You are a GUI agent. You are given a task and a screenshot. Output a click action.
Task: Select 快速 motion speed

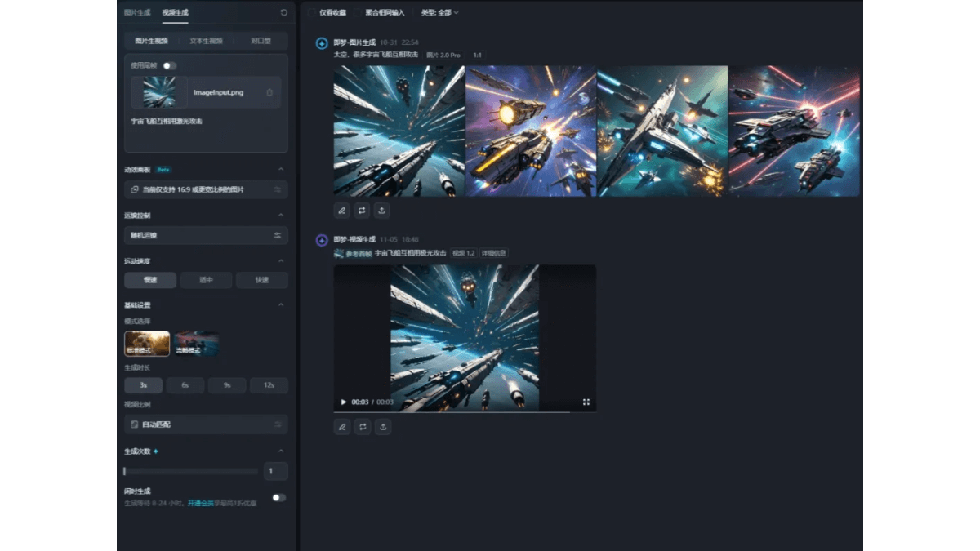tap(262, 280)
